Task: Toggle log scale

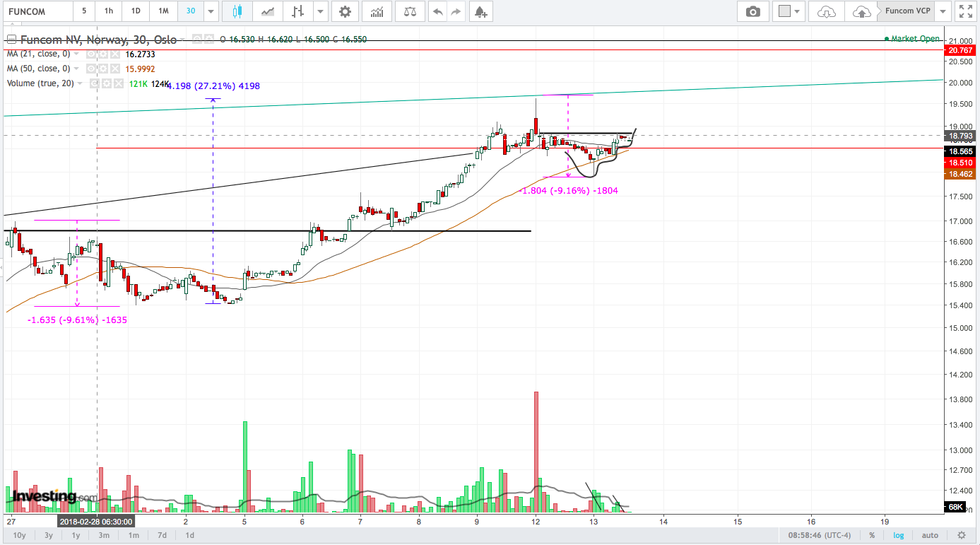Action: pyautogui.click(x=899, y=535)
